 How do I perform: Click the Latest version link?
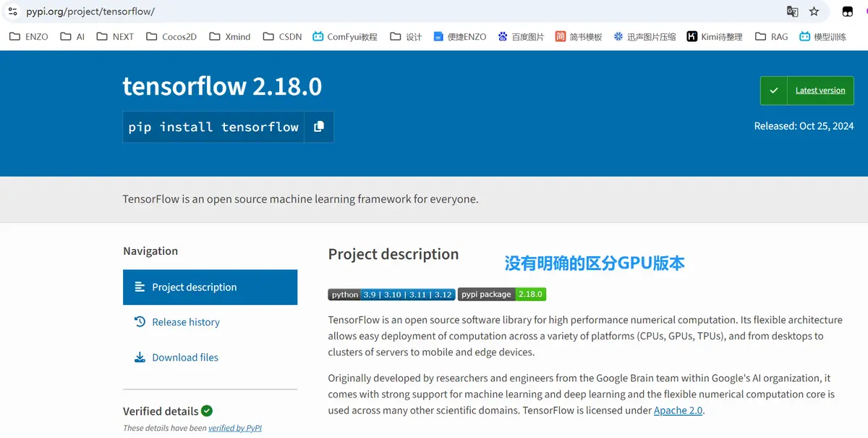[820, 90]
